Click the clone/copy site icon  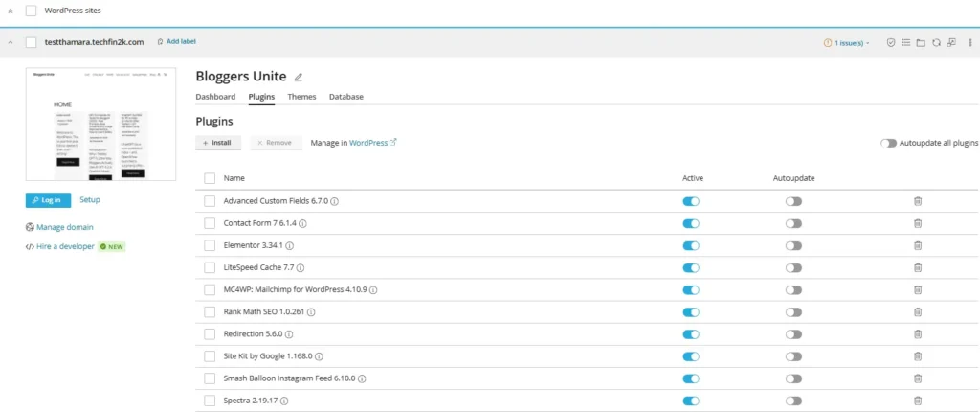[952, 42]
